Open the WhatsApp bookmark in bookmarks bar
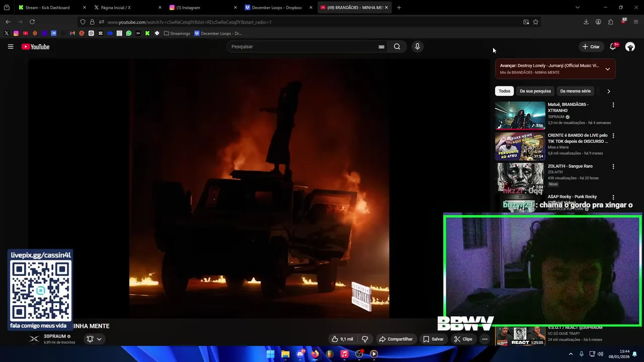The width and height of the screenshot is (644, 362). pyautogui.click(x=129, y=34)
